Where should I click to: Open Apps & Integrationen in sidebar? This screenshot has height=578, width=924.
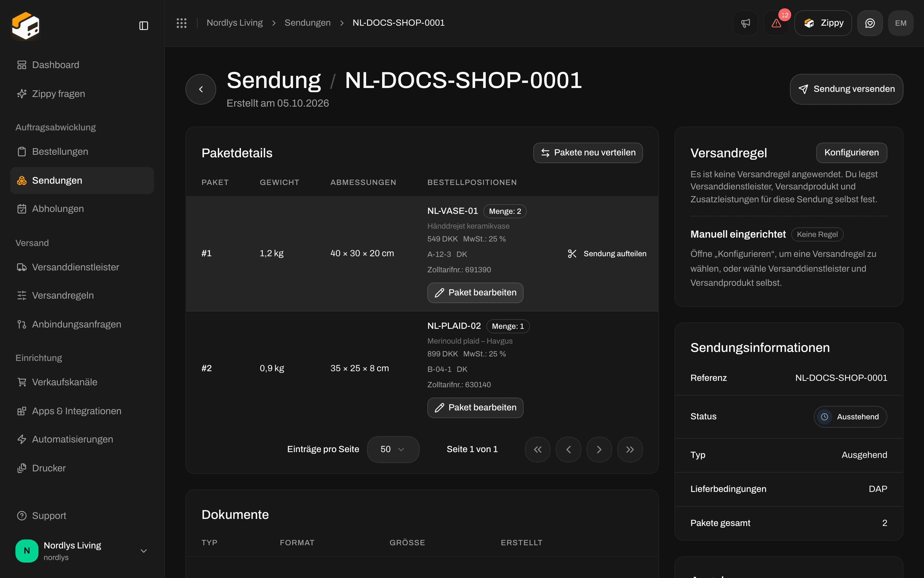[82, 411]
